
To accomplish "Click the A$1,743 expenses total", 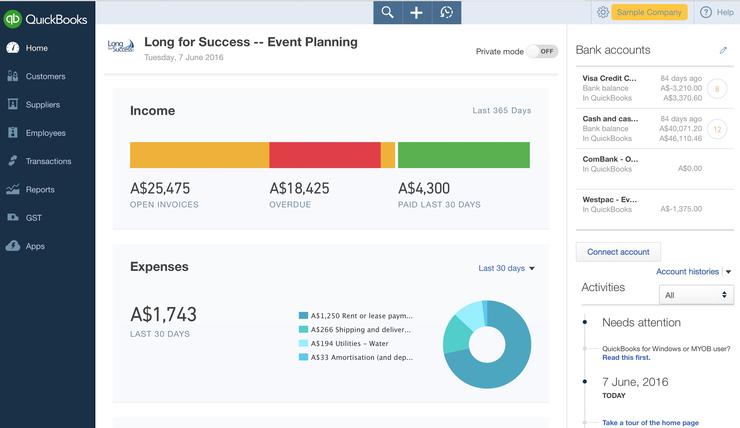I will click(x=163, y=314).
